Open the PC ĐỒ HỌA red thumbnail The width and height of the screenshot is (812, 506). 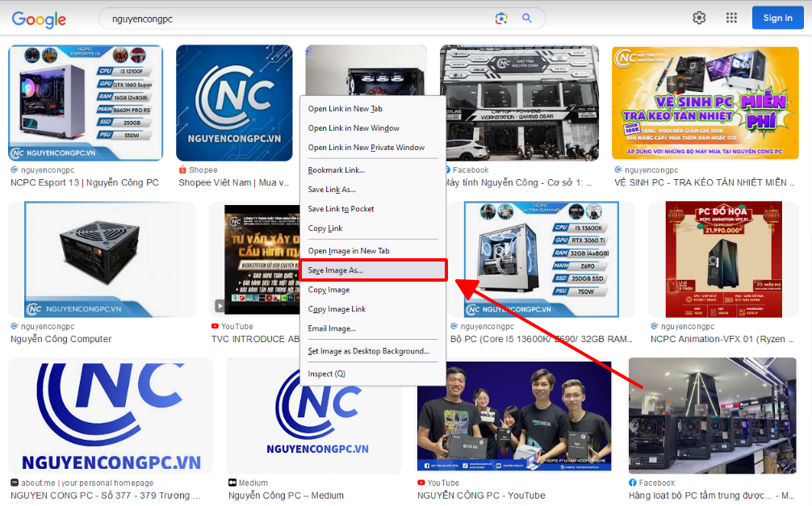pos(723,259)
